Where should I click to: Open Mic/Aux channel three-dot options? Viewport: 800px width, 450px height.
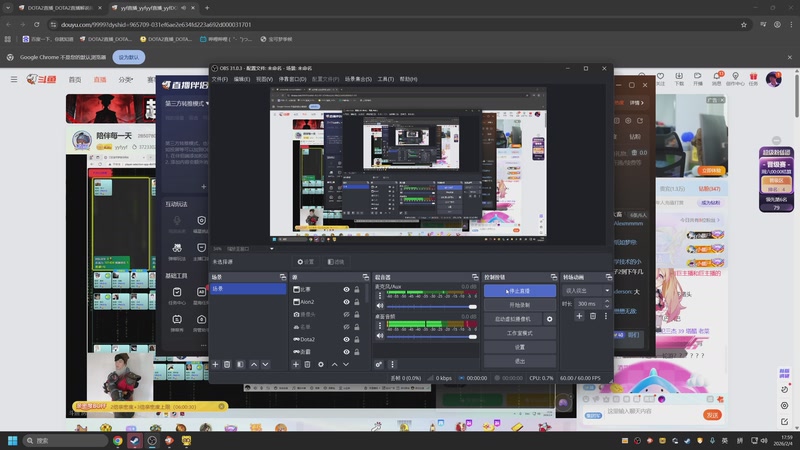click(x=380, y=295)
